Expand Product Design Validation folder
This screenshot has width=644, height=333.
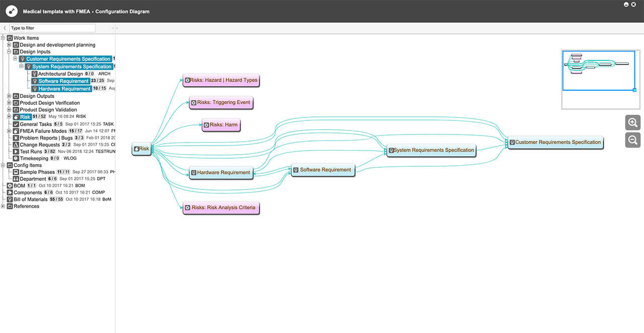coord(9,109)
